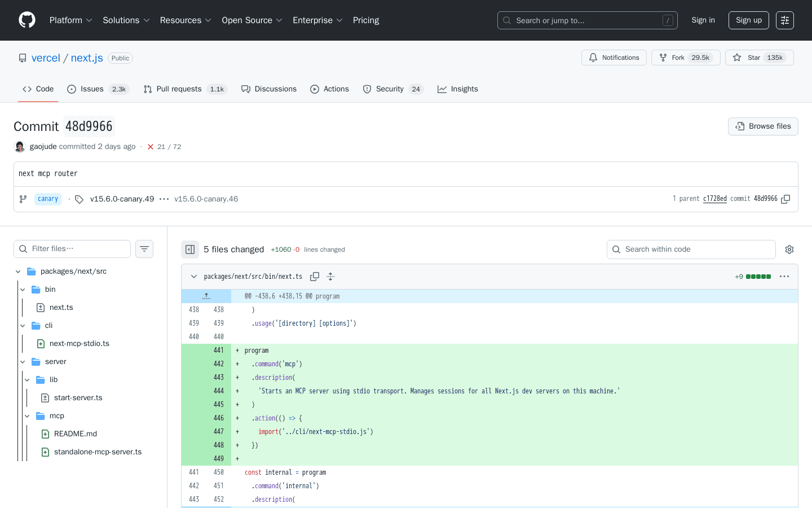Open the GitHub homepage via Octocat logo
This screenshot has height=508, width=812.
click(x=27, y=20)
